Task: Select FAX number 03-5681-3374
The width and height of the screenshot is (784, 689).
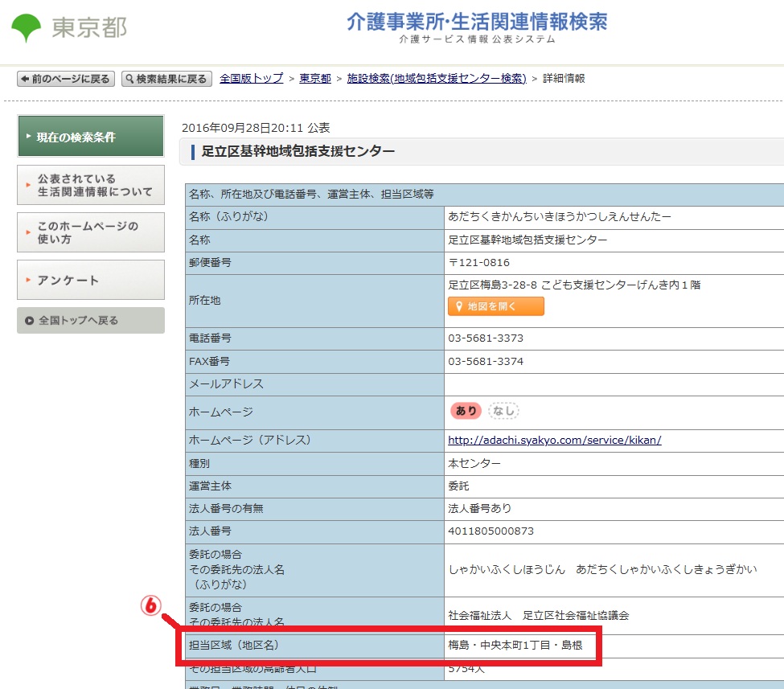Action: pos(486,362)
